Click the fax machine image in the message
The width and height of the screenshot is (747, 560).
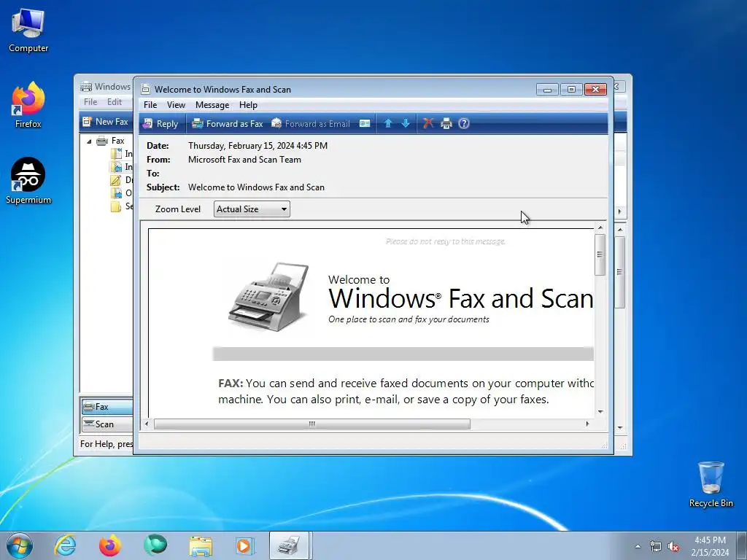point(269,296)
